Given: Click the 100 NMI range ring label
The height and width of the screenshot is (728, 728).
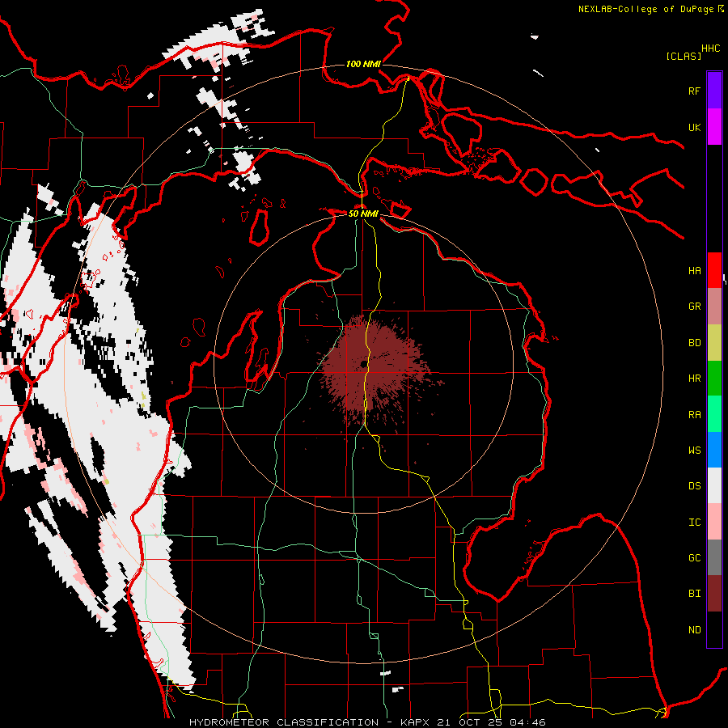Looking at the screenshot, I should (x=363, y=64).
